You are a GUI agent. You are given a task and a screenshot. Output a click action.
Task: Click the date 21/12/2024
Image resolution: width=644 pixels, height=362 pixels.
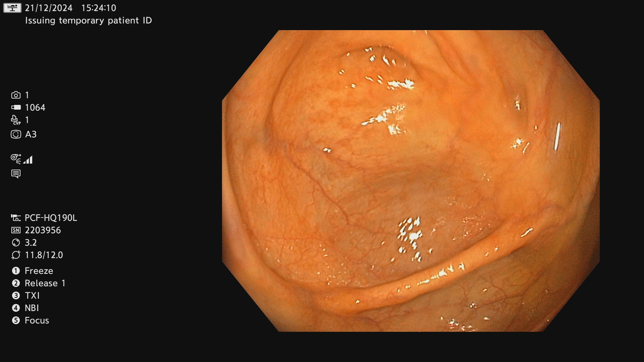pos(49,8)
